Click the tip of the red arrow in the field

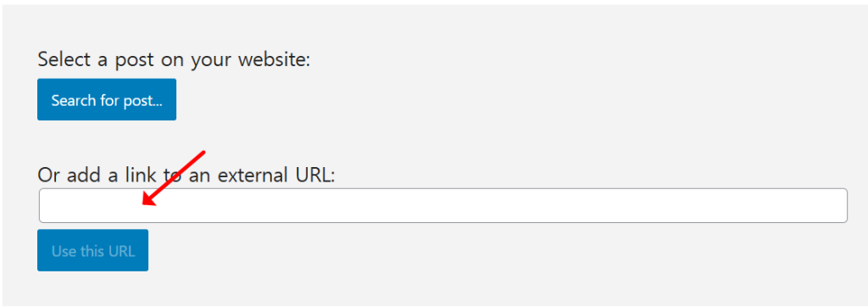click(x=144, y=204)
